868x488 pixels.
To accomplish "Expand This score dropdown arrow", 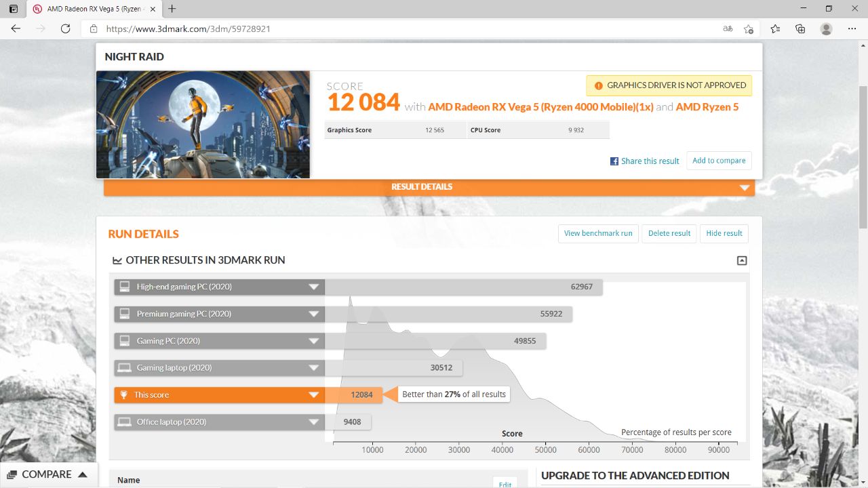I will tap(313, 395).
